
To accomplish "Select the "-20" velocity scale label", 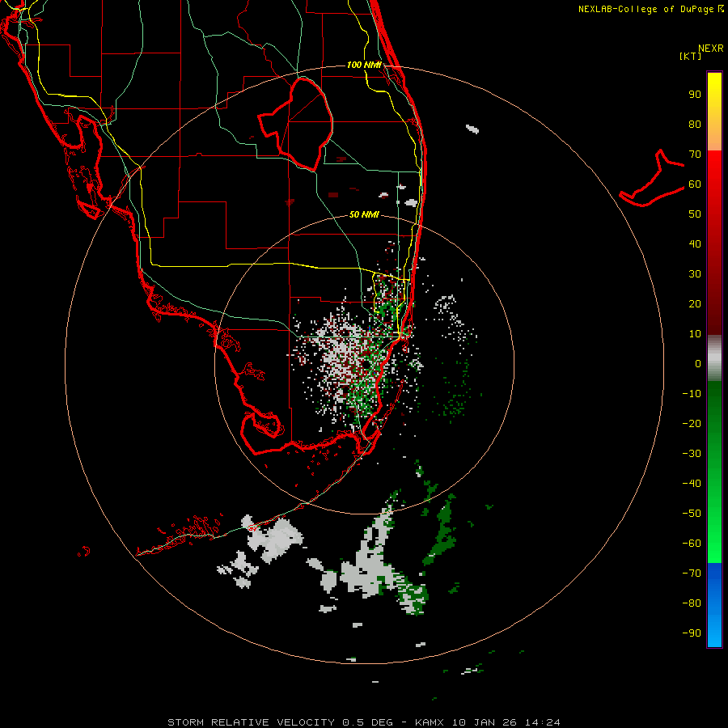I will coord(692,424).
